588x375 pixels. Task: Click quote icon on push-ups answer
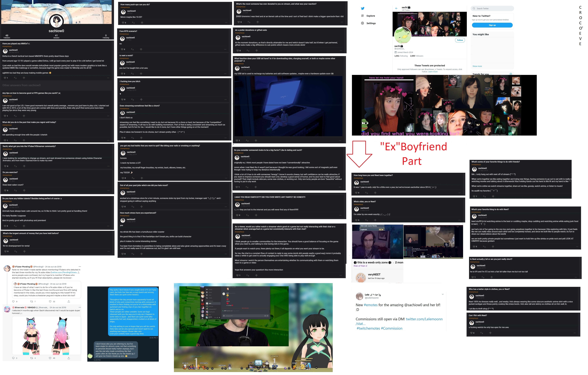pyautogui.click(x=133, y=23)
